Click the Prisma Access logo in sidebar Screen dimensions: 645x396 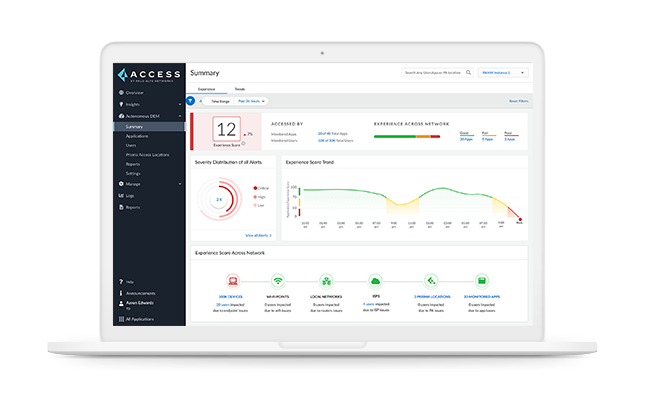point(149,75)
